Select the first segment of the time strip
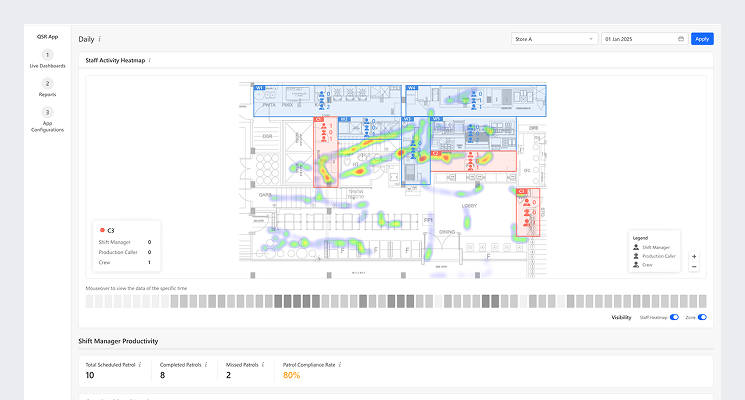745x400 pixels. pos(90,301)
